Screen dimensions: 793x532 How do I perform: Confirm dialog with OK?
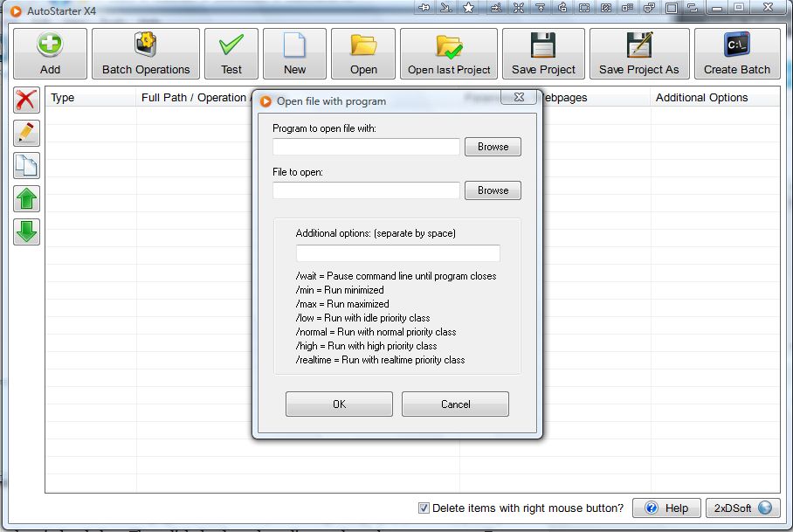[x=339, y=404]
